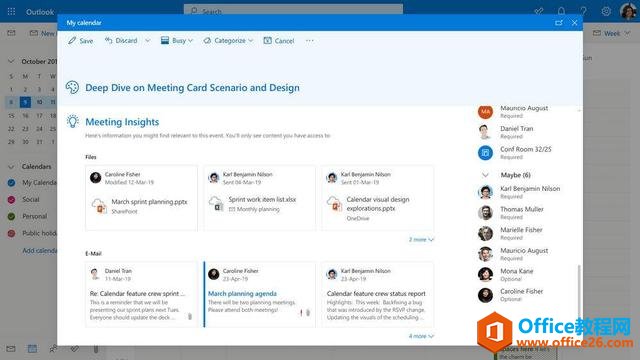Image resolution: width=640 pixels, height=360 pixels.
Task: Open the Categorize dropdown
Action: pos(229,40)
